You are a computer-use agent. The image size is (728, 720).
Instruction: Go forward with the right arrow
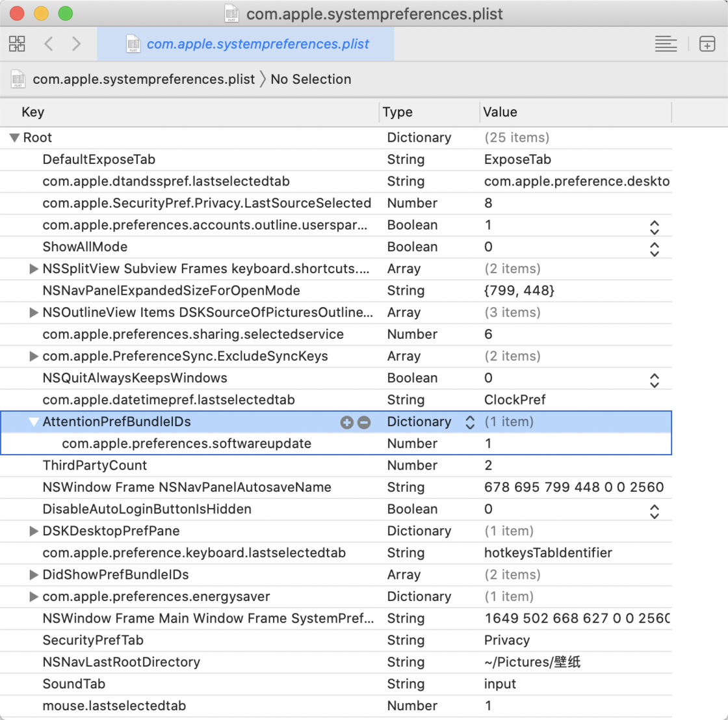click(x=77, y=44)
